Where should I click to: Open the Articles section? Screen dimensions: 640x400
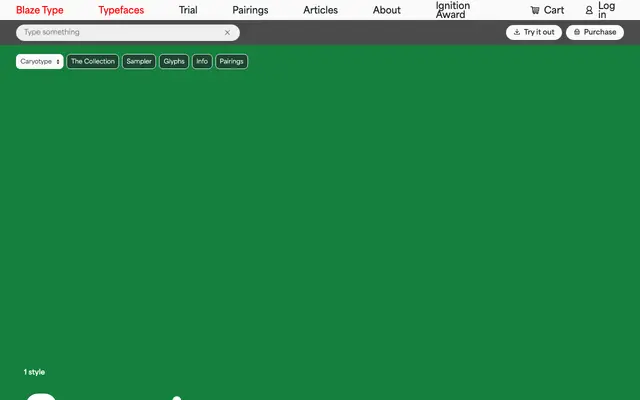click(320, 10)
